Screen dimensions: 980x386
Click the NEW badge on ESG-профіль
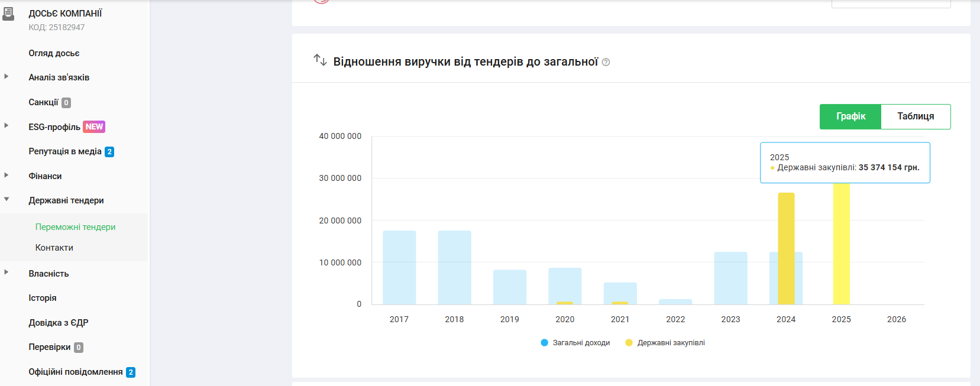click(x=94, y=127)
